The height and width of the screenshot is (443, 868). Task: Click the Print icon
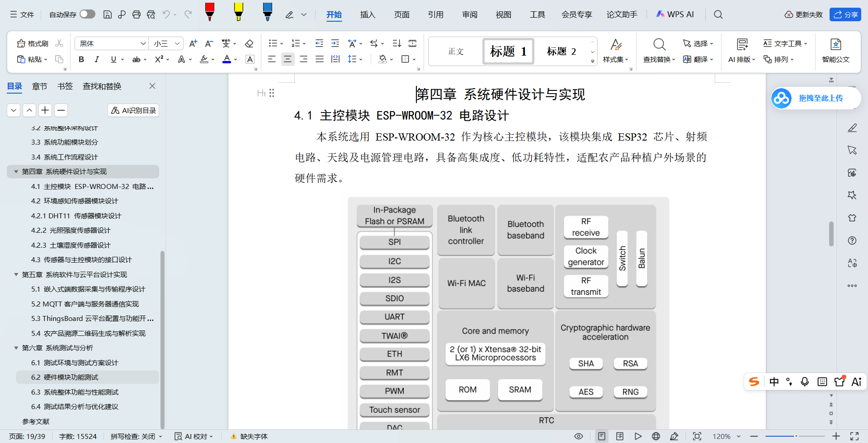137,14
